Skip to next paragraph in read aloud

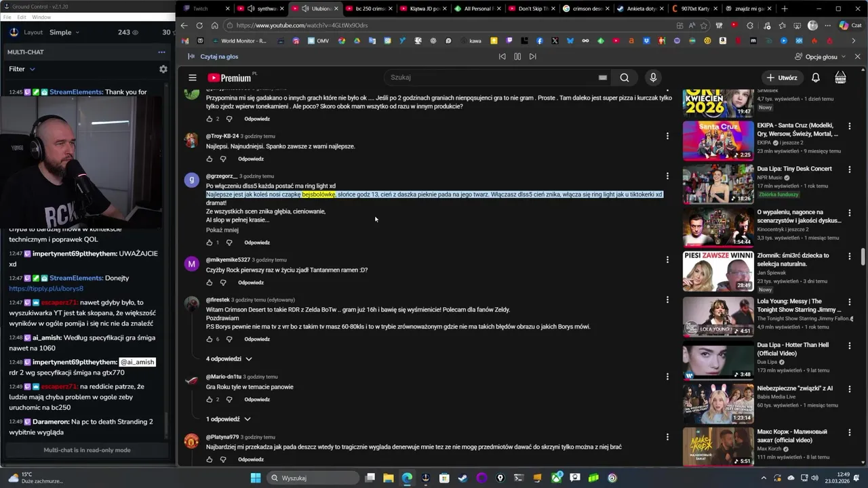532,56
